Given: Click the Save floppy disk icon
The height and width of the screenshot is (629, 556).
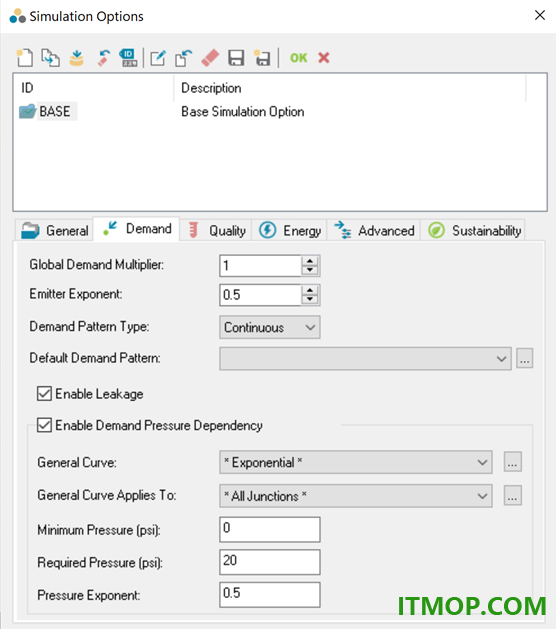Looking at the screenshot, I should (x=236, y=58).
